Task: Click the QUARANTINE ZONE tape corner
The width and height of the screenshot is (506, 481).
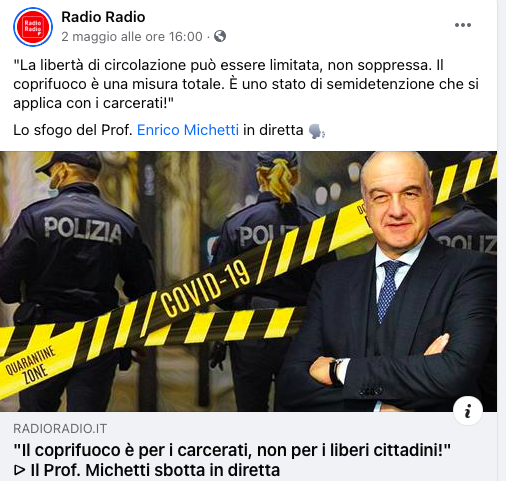Action: tap(31, 364)
